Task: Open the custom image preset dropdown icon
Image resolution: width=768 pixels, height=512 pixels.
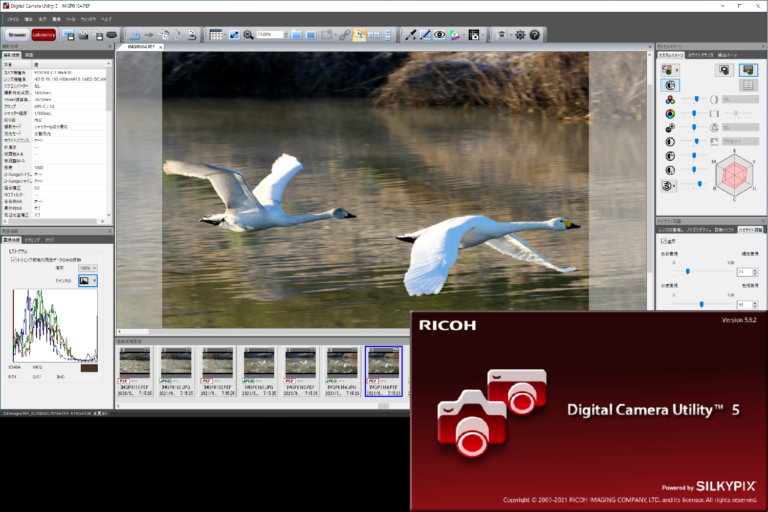Action: 670,70
